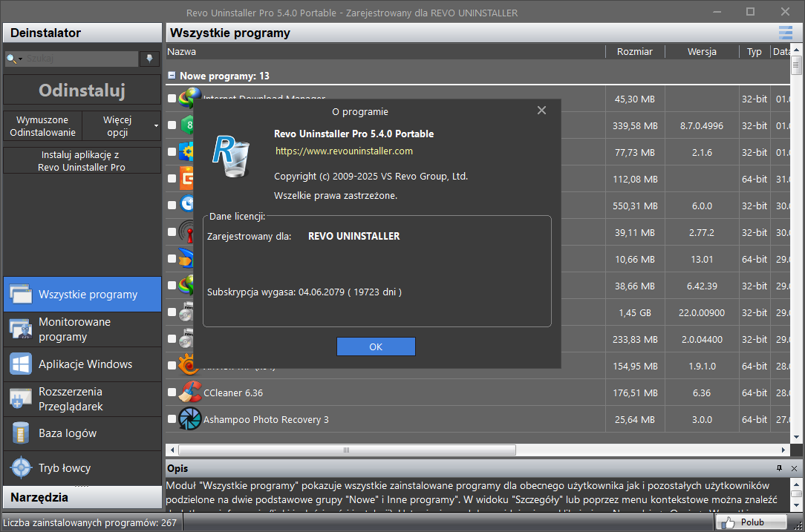This screenshot has width=805, height=532.
Task: Click the program icon in the 39,11 MB row
Action: [187, 232]
